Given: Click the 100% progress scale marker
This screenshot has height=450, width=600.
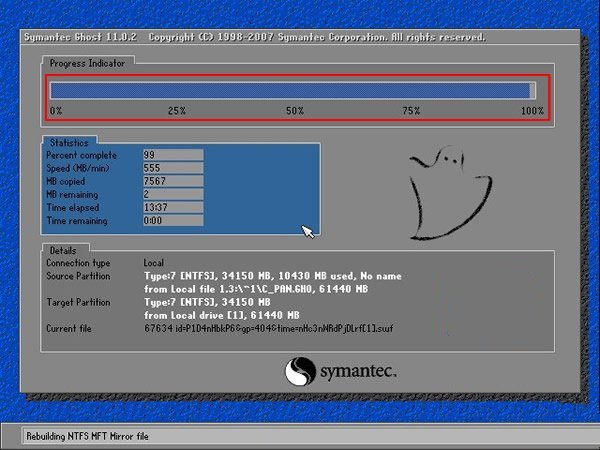Looking at the screenshot, I should (532, 111).
